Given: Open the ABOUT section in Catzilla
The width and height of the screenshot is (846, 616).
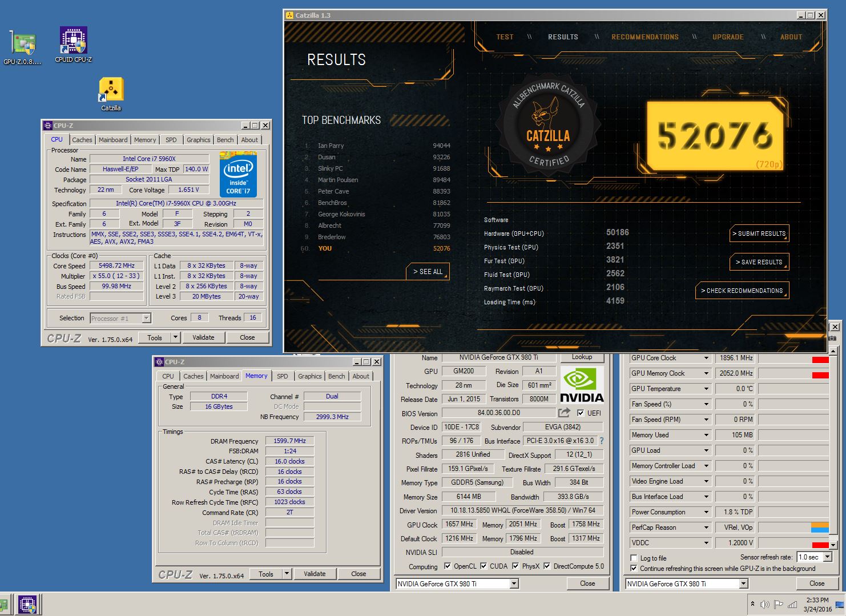Looking at the screenshot, I should (x=791, y=37).
